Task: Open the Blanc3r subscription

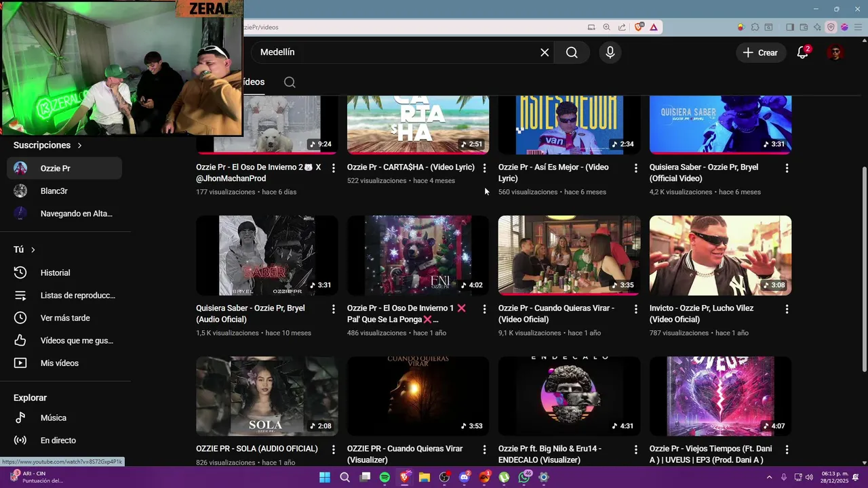Action: [x=64, y=191]
